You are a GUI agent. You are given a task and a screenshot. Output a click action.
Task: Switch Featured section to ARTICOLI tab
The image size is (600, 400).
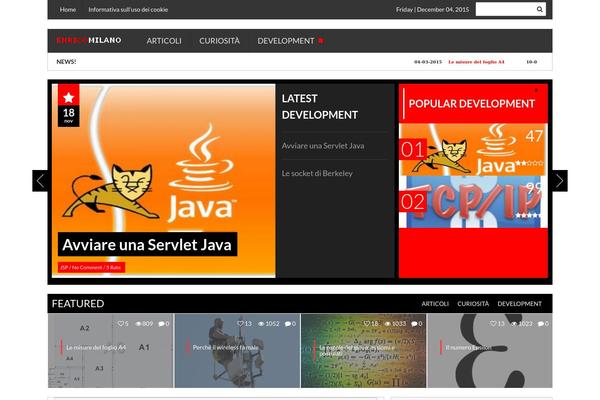click(435, 304)
